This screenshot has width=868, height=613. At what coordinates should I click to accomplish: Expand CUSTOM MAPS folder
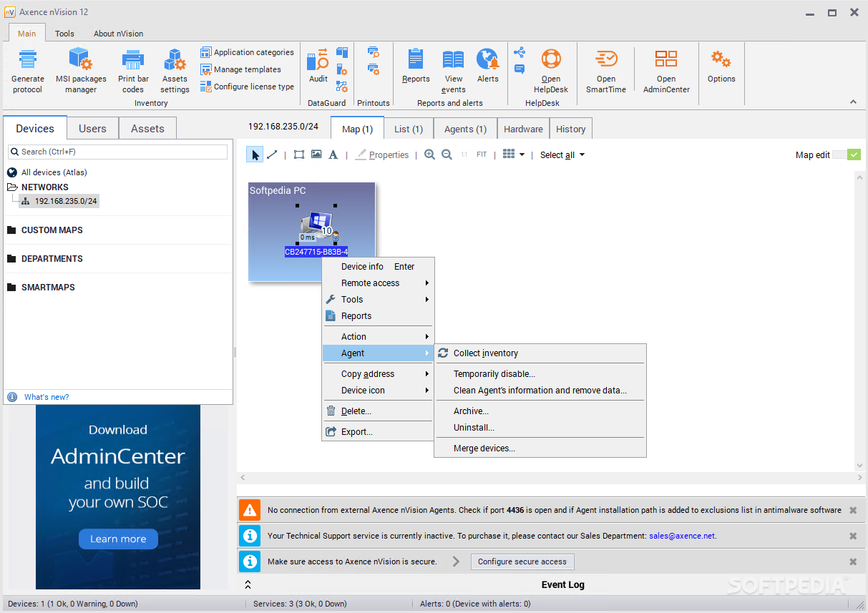click(12, 230)
